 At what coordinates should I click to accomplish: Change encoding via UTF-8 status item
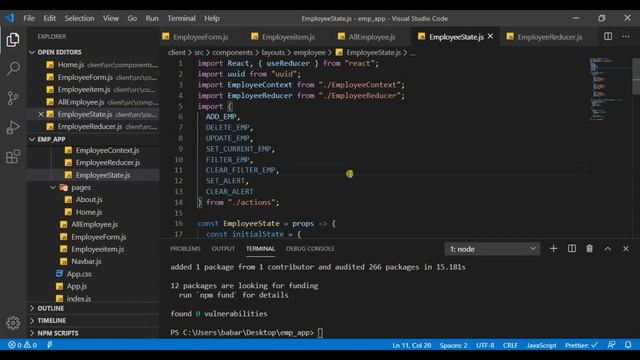[x=485, y=345]
